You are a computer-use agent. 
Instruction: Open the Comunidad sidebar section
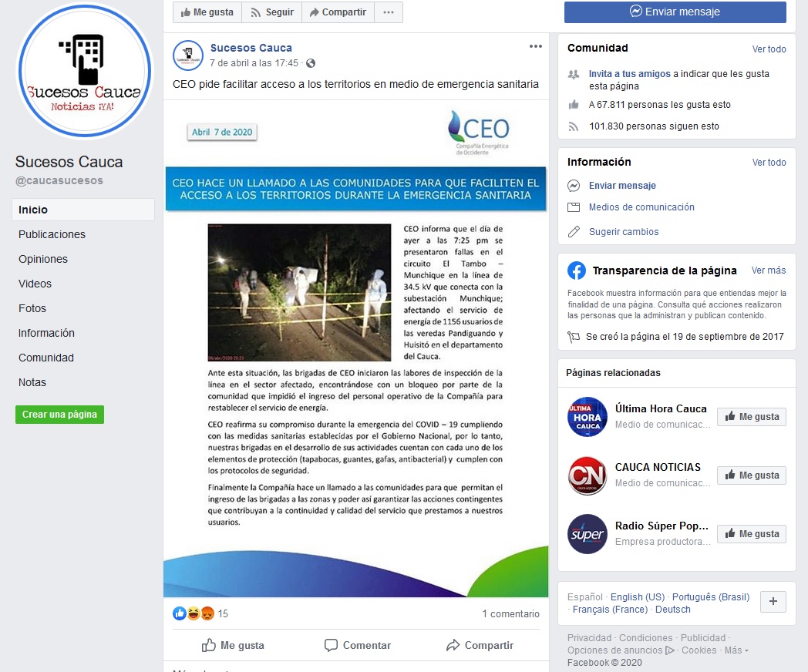[46, 358]
